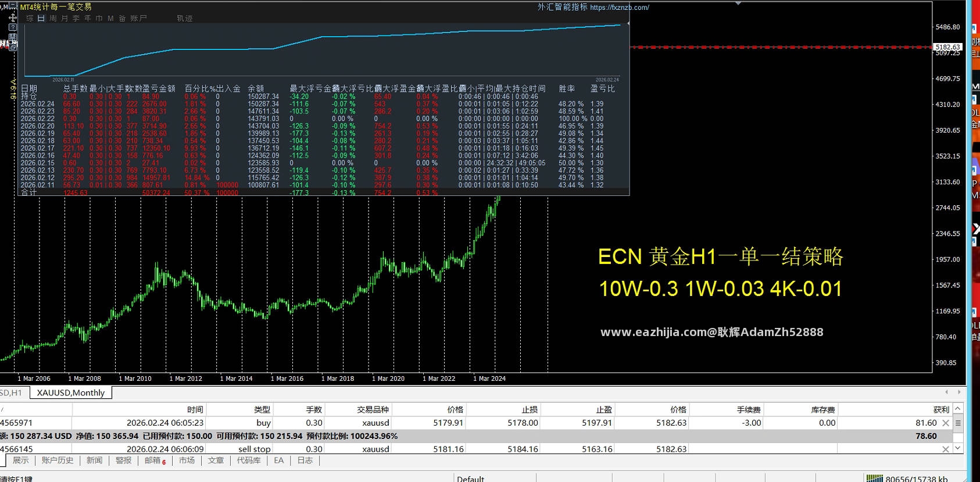Viewport: 980px width, 482px height.
Task: Select the 备 tab in statistics panel
Action: click(x=122, y=19)
